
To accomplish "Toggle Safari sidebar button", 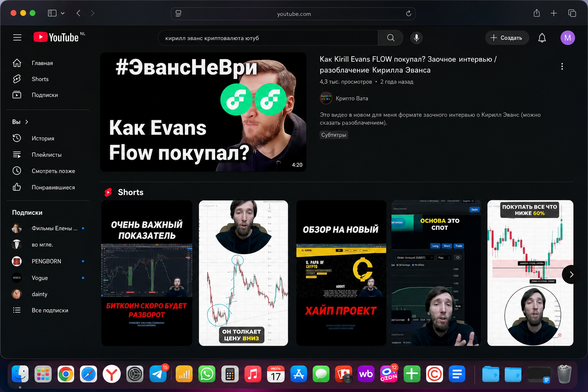I will click(x=52, y=13).
